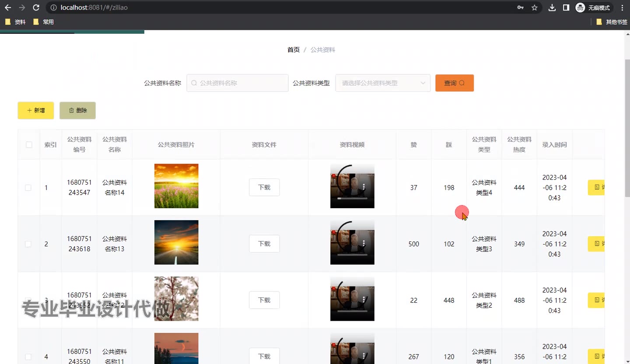Open the incognito 无痕模式 profile button

click(x=593, y=7)
